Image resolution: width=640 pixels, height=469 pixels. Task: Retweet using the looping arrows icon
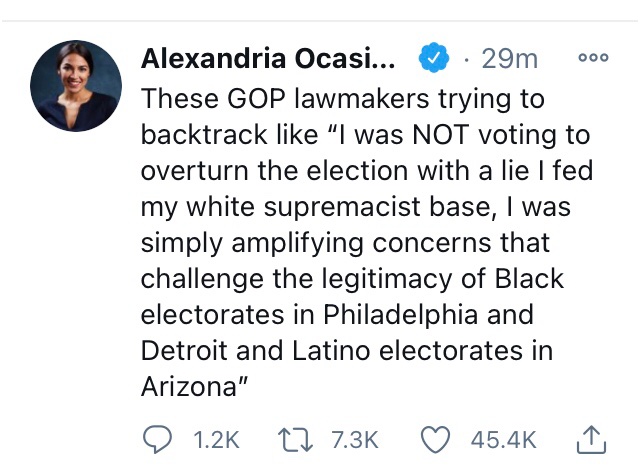click(295, 440)
